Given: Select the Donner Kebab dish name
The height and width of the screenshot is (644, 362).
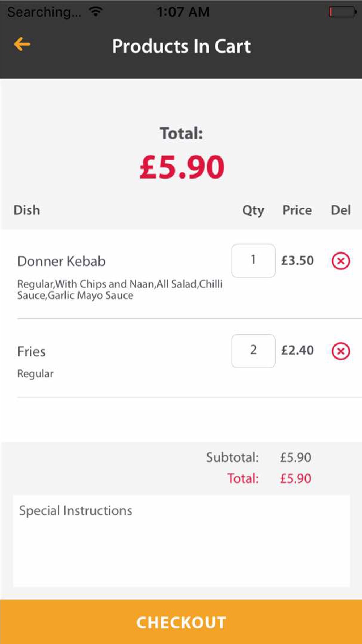Looking at the screenshot, I should 62,261.
